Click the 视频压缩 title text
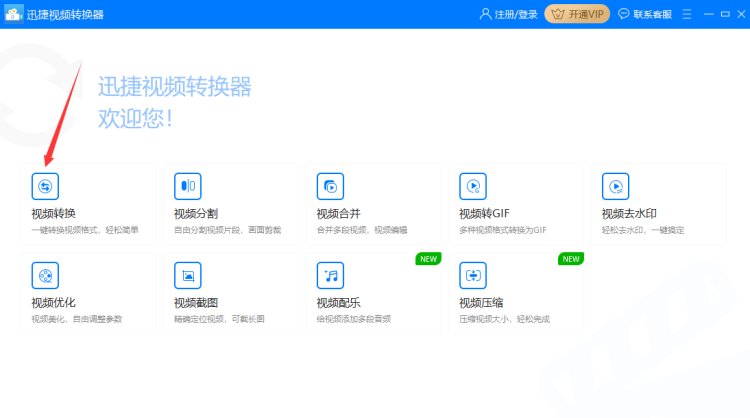The height and width of the screenshot is (418, 750). [481, 302]
